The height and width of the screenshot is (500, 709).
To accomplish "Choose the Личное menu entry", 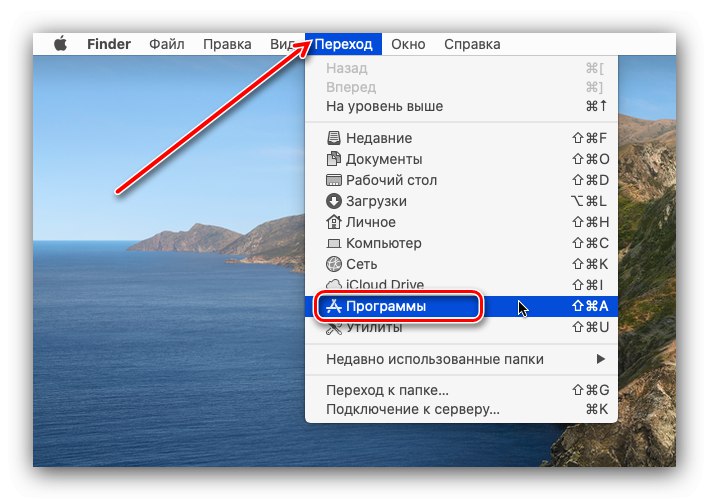I will pyautogui.click(x=461, y=222).
